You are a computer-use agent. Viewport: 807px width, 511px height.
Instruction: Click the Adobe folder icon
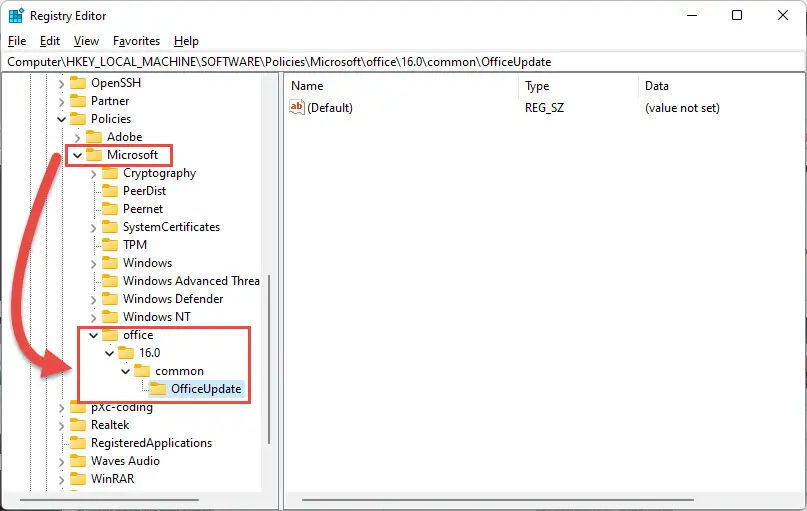(x=94, y=137)
